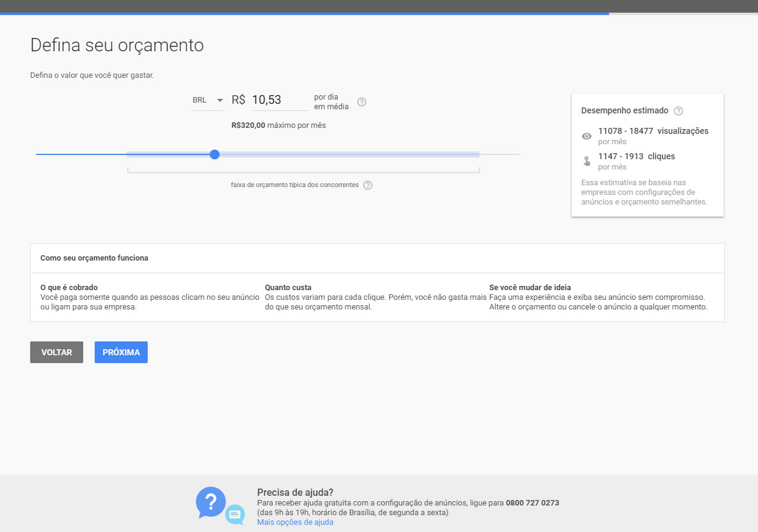This screenshot has width=758, height=532.
Task: Click help icon next to Desempenho estimado
Action: coord(678,111)
